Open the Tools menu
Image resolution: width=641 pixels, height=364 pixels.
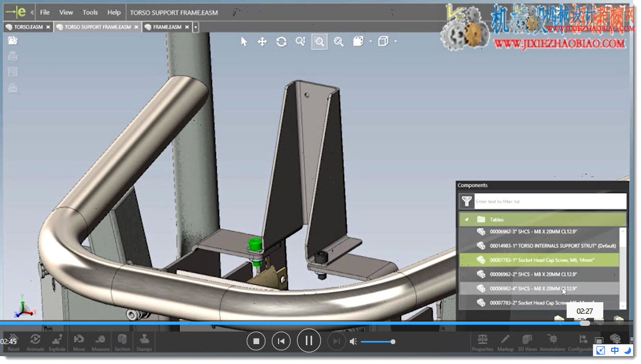point(90,12)
